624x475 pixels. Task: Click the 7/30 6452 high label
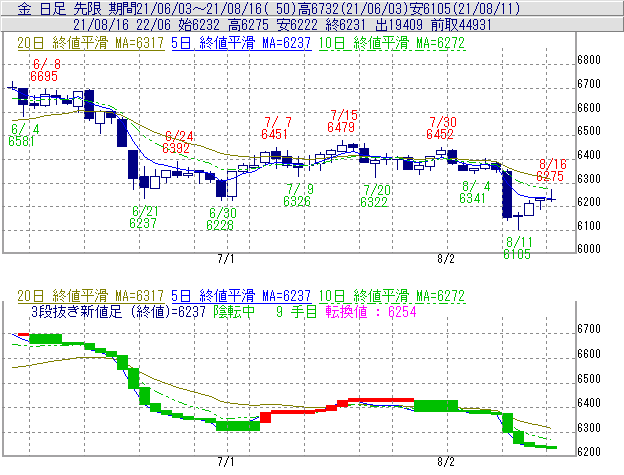[x=441, y=128]
